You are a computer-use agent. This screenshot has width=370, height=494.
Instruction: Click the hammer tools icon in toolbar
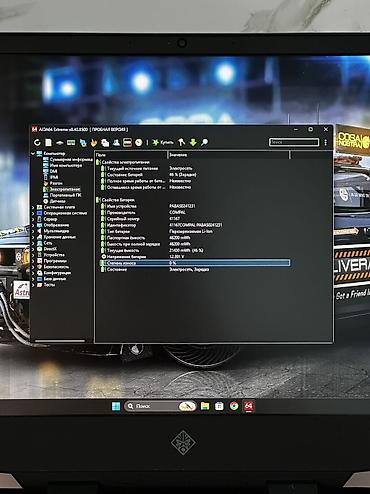(182, 142)
